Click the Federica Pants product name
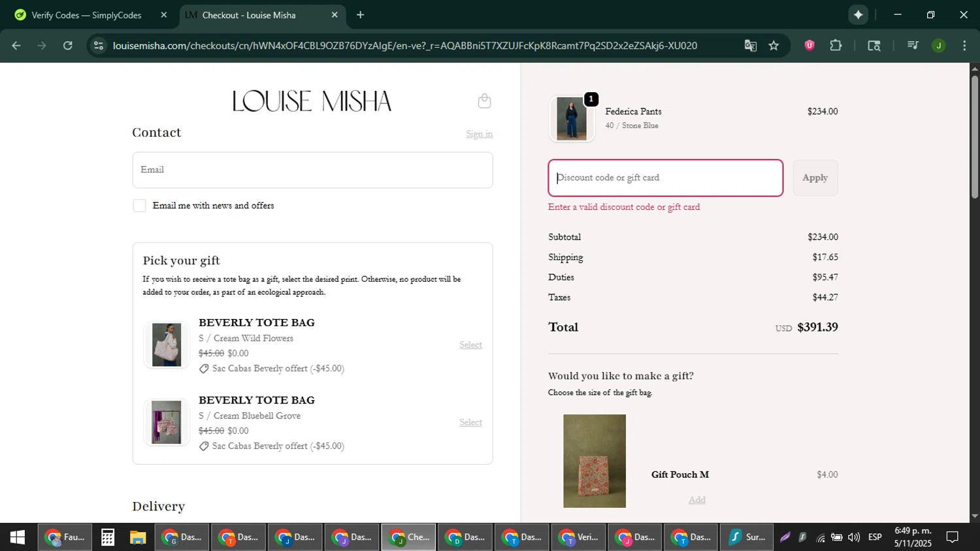This screenshot has height=551, width=980. click(633, 112)
